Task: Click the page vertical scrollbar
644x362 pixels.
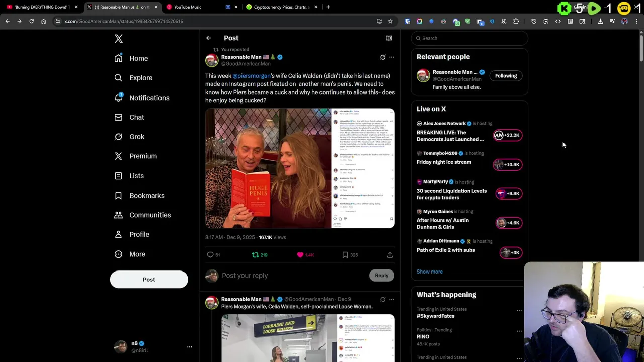Action: pyautogui.click(x=641, y=48)
